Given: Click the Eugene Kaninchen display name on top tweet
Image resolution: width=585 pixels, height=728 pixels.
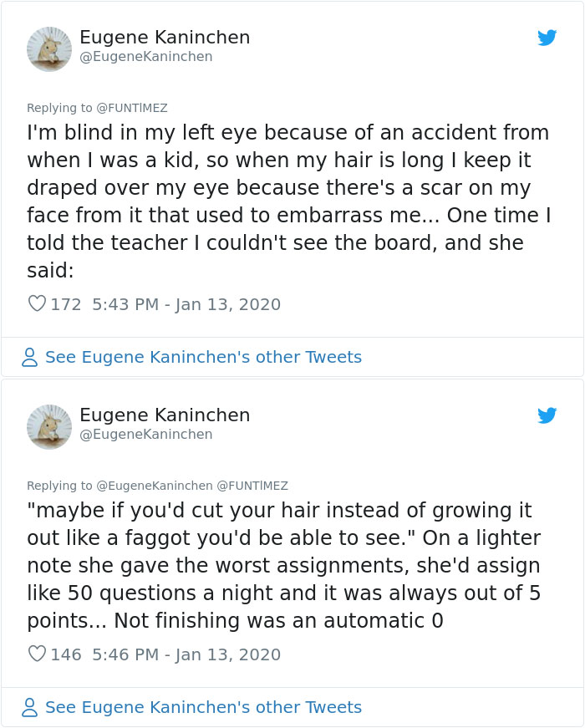Looking at the screenshot, I should (x=164, y=37).
